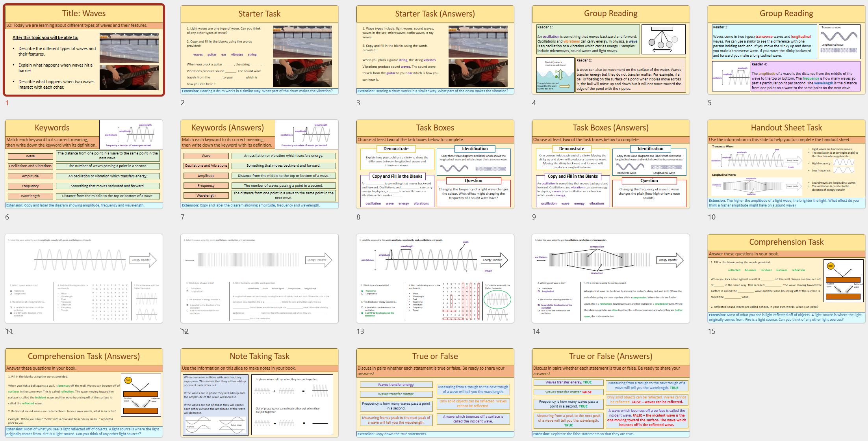Image resolution: width=868 pixels, height=441 pixels.
Task: Click the 'Task Boxes (Answers)' slide thumbnail
Action: [x=611, y=164]
